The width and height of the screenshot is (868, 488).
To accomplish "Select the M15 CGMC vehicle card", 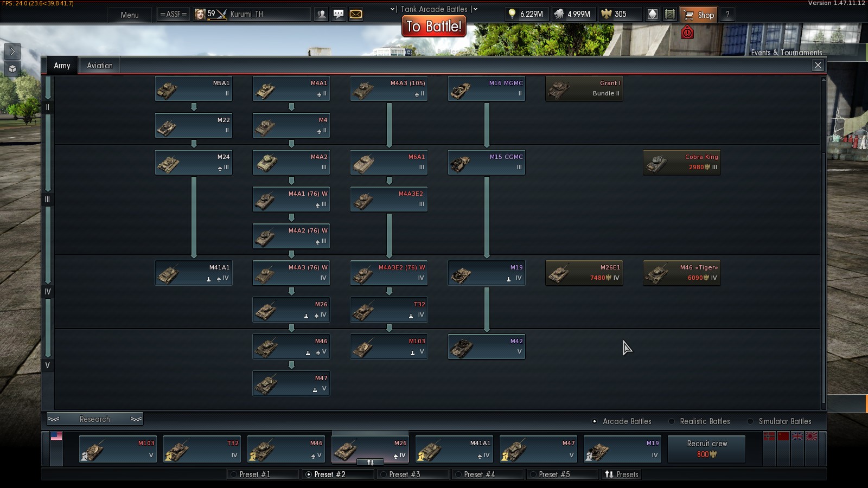I will click(x=487, y=163).
